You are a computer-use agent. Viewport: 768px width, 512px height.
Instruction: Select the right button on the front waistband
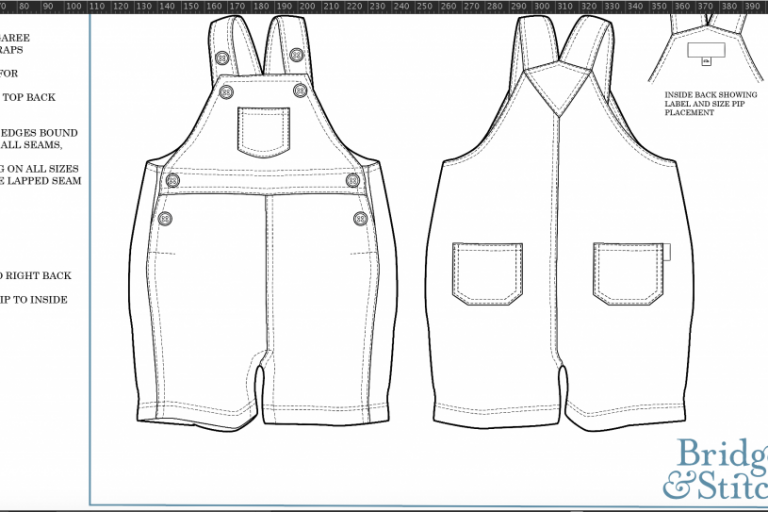pos(353,180)
